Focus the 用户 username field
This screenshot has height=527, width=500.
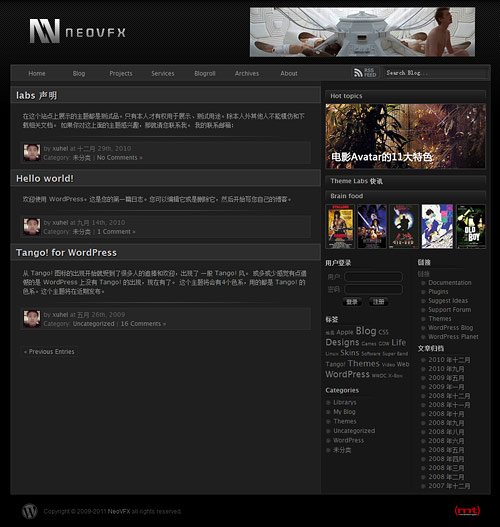click(373, 277)
